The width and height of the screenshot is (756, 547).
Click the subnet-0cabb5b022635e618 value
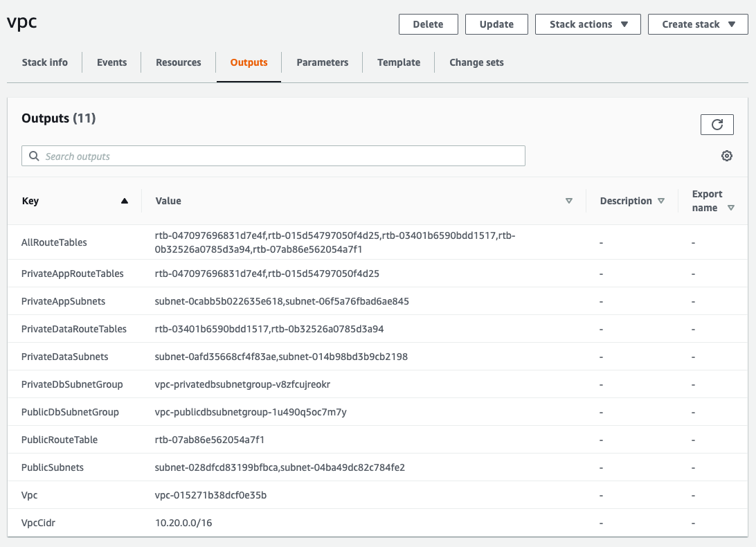(x=219, y=301)
